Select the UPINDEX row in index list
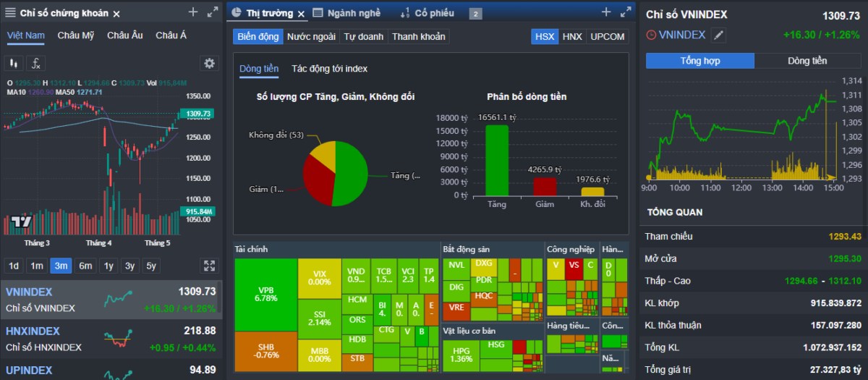Screen dimensions: 868x380 coord(111,370)
